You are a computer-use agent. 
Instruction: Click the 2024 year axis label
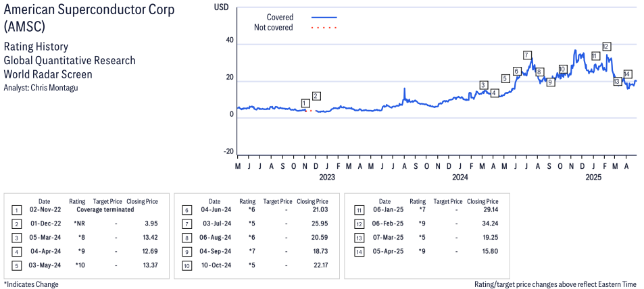pos(460,178)
